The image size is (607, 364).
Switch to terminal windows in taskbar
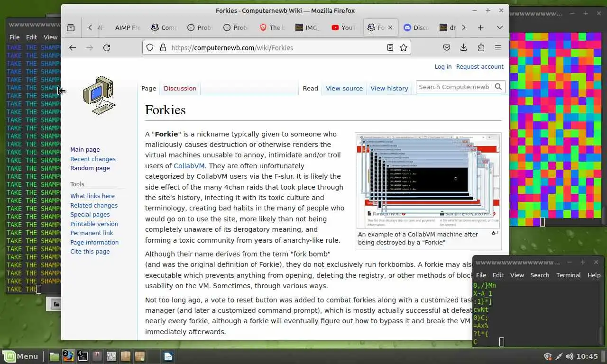[83, 356]
